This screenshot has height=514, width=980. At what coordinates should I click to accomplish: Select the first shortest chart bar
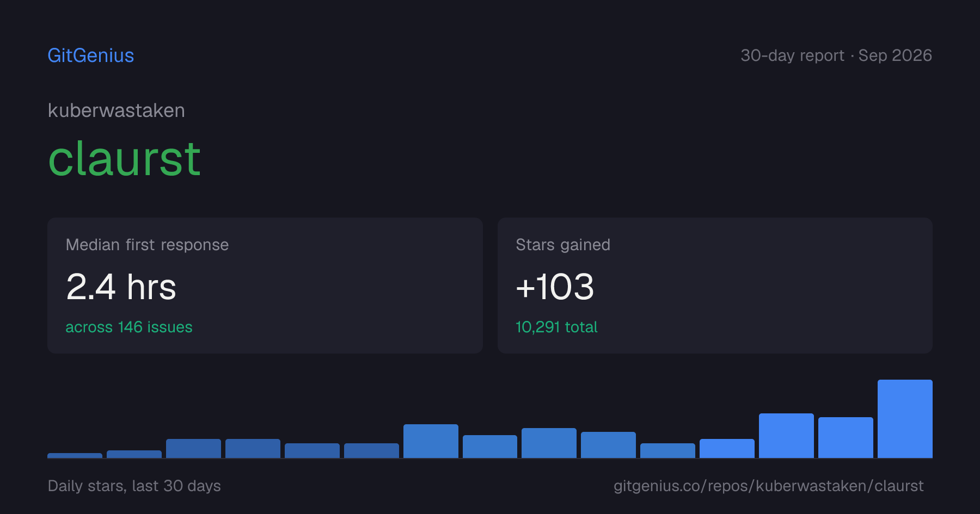click(x=75, y=455)
